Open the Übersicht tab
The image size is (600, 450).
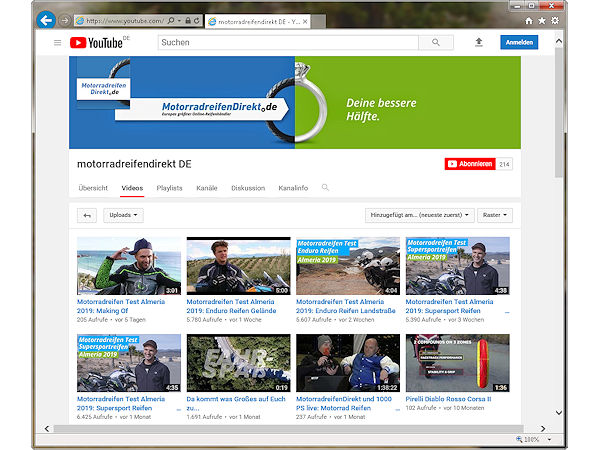point(93,188)
